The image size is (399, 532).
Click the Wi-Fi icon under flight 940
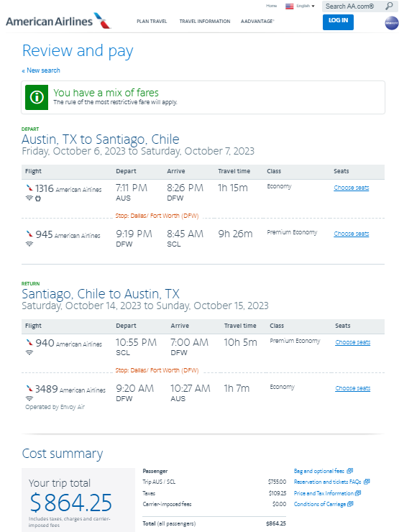click(29, 352)
